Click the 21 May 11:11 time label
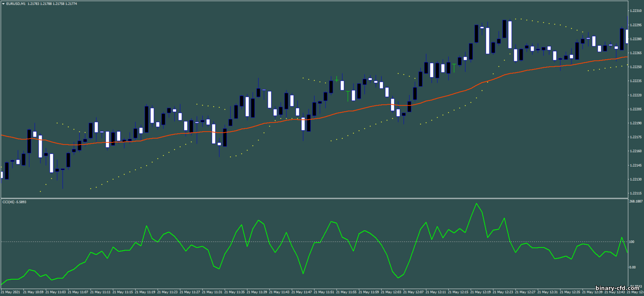Image resolution: width=644 pixels, height=296 pixels. pos(101,292)
